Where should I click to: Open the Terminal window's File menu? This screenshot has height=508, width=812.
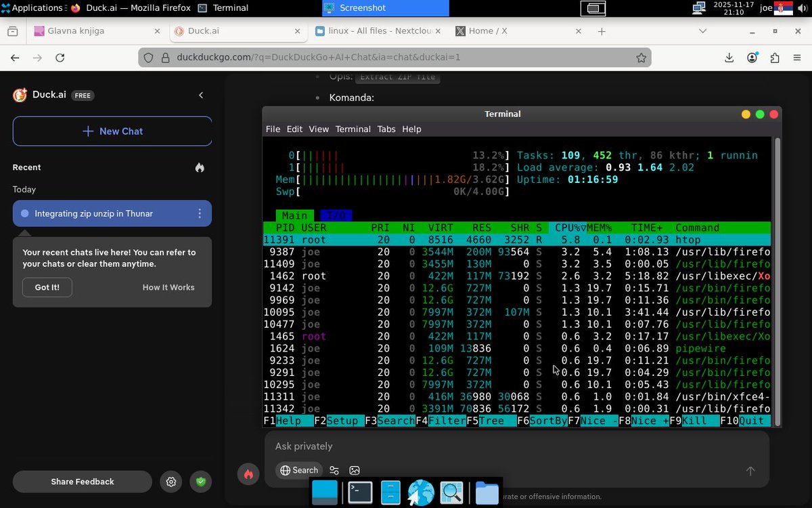tap(273, 129)
